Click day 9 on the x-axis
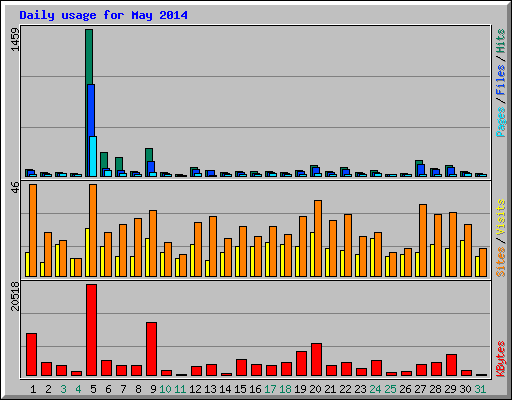This screenshot has height=400, width=512. (153, 389)
